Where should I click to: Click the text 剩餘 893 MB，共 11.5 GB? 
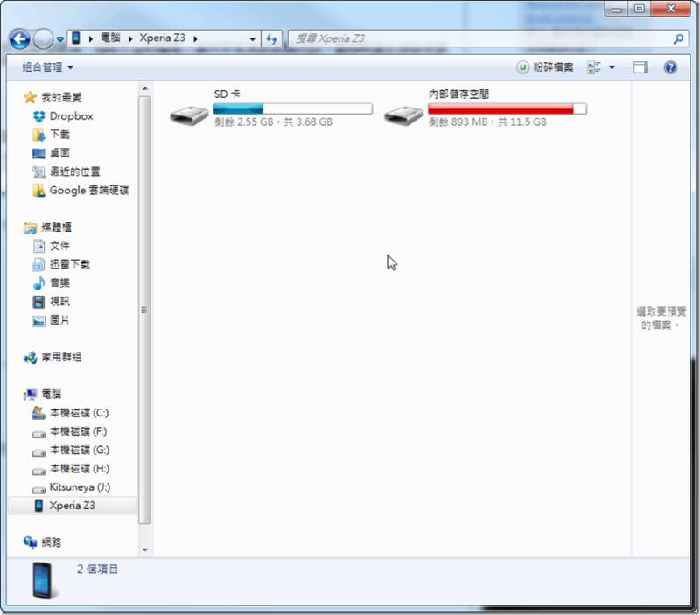click(487, 122)
